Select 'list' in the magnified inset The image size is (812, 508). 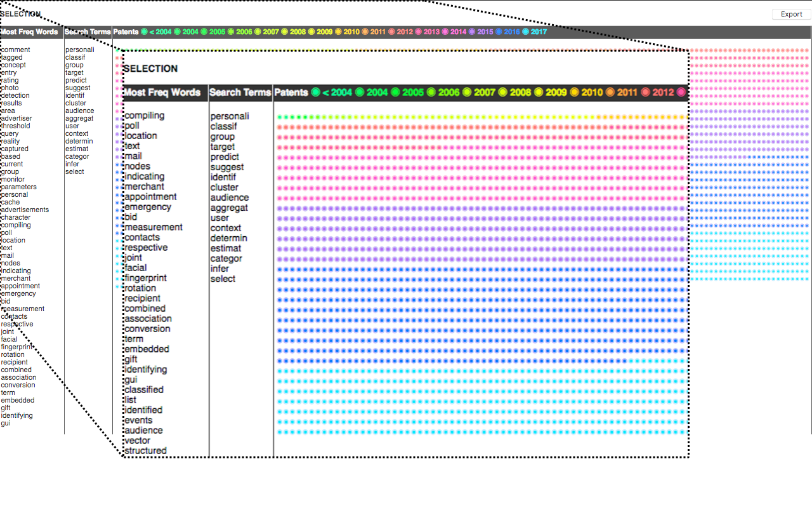click(130, 399)
